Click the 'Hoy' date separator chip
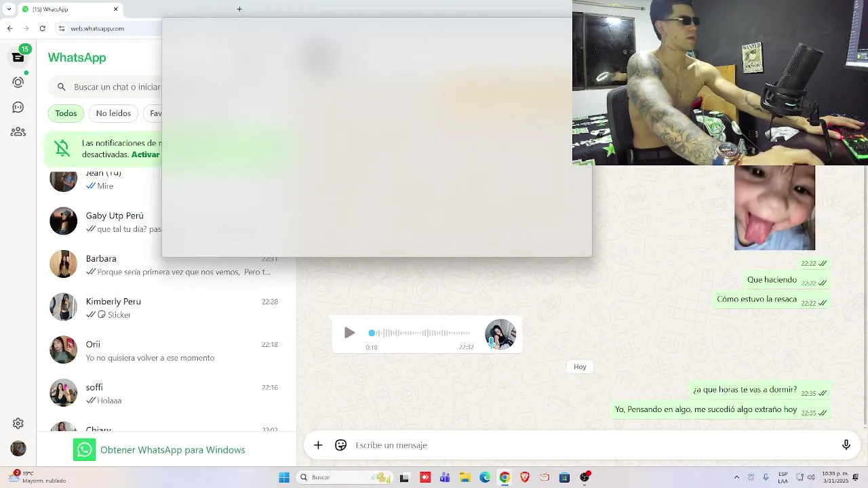868x488 pixels. tap(580, 367)
